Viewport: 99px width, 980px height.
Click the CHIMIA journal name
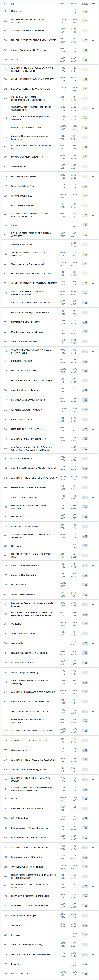(15, 60)
